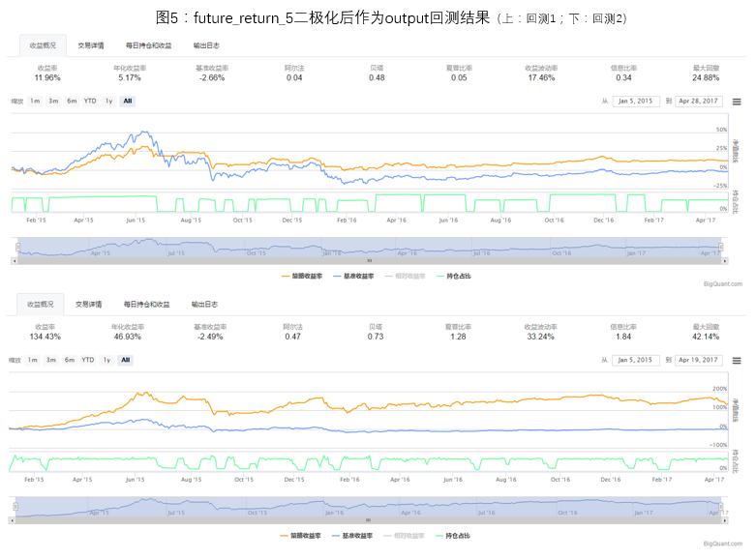Edit end date field Apr 28, 2017
The image size is (756, 560).
click(x=698, y=102)
